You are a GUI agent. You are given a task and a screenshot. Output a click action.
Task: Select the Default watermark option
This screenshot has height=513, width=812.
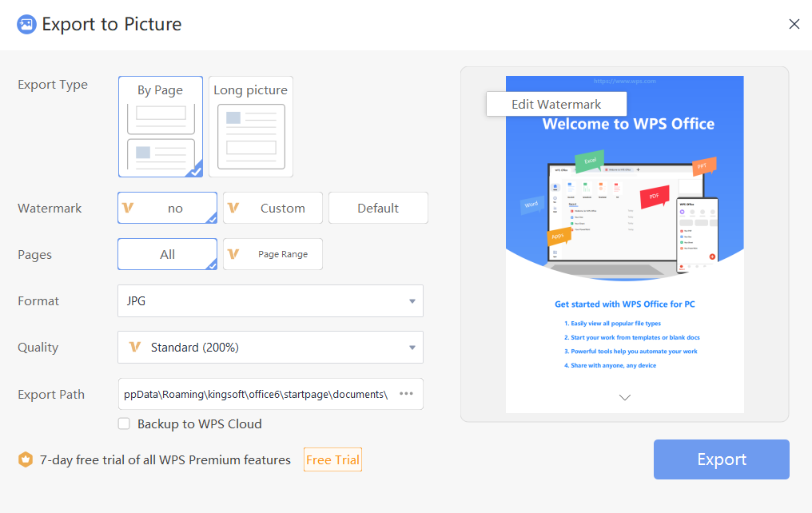378,207
